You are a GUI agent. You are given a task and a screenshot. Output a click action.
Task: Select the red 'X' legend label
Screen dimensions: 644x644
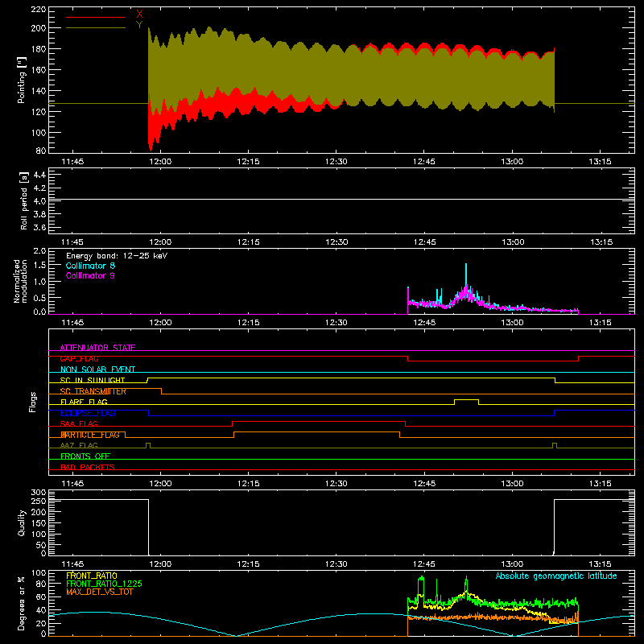(139, 14)
